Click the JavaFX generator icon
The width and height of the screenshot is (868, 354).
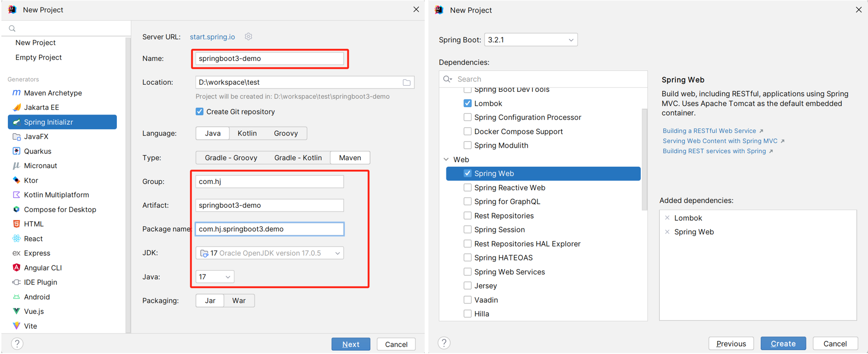tap(16, 136)
